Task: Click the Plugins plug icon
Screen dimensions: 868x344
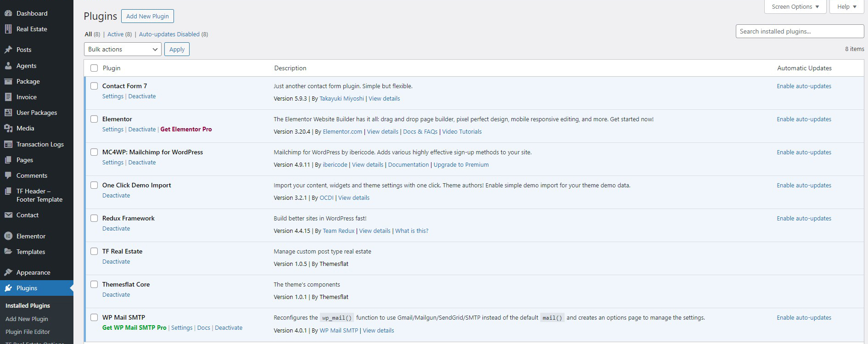Action: tap(8, 288)
